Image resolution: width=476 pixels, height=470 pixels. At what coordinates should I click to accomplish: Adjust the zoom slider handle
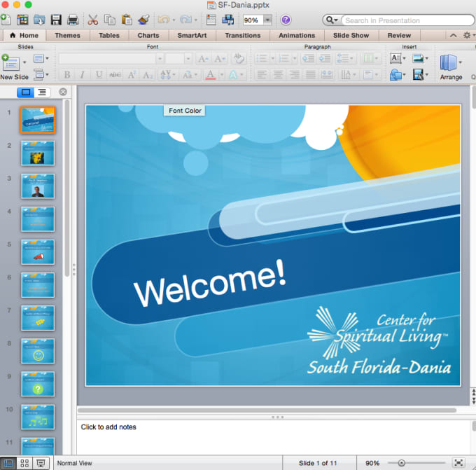pyautogui.click(x=401, y=463)
